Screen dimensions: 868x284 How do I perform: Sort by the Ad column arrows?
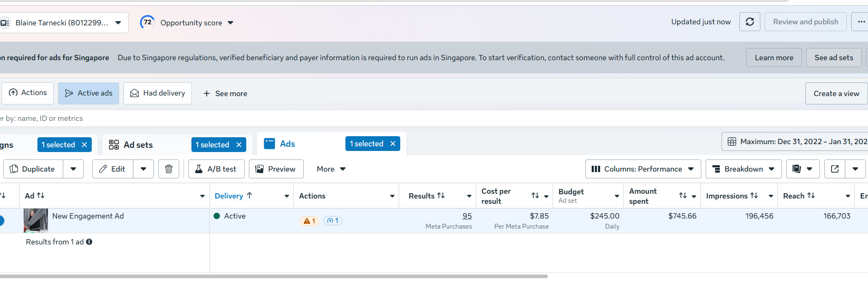[x=41, y=196]
